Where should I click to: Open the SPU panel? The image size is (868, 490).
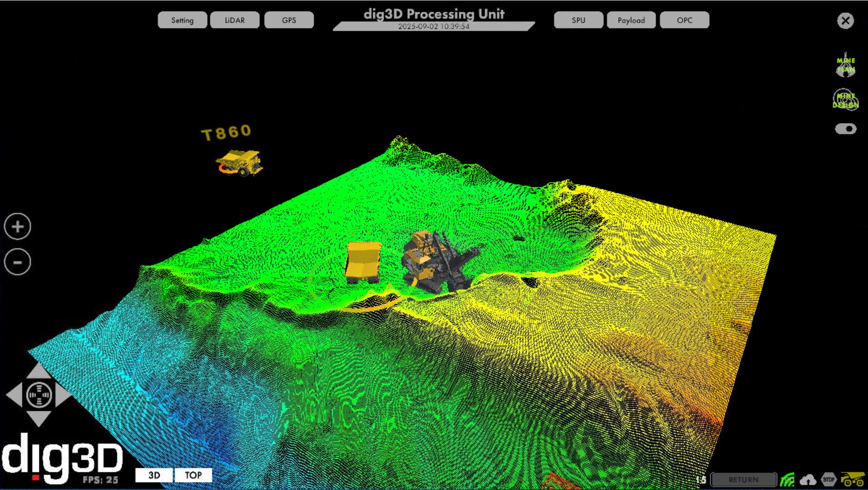click(578, 20)
